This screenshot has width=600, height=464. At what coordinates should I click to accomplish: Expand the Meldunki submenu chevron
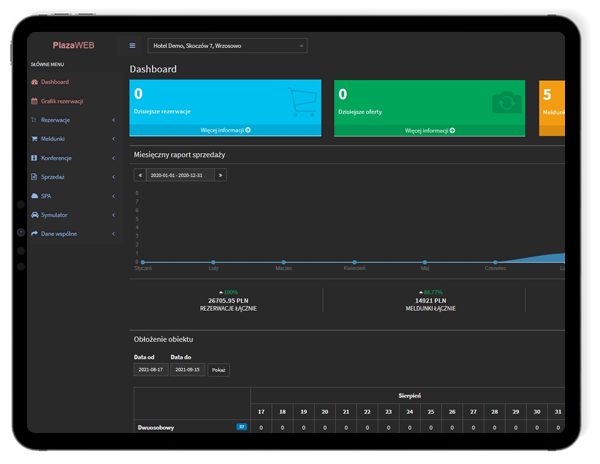[x=113, y=139]
